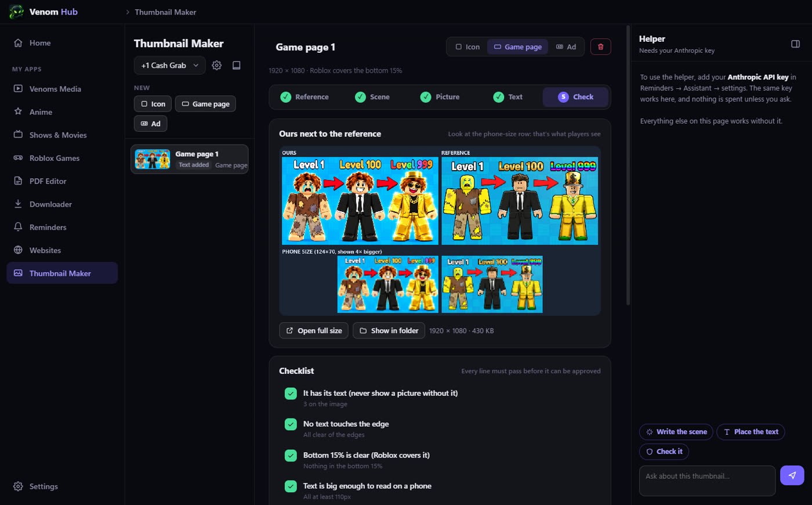Image resolution: width=812 pixels, height=505 pixels.
Task: Open the book icon in Thumbnail Maker panel
Action: point(237,66)
